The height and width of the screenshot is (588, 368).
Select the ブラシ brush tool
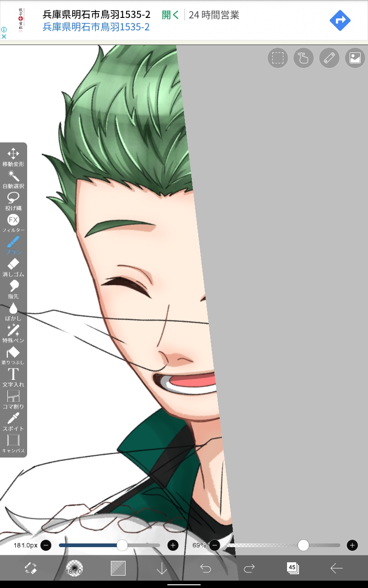pos(13,245)
